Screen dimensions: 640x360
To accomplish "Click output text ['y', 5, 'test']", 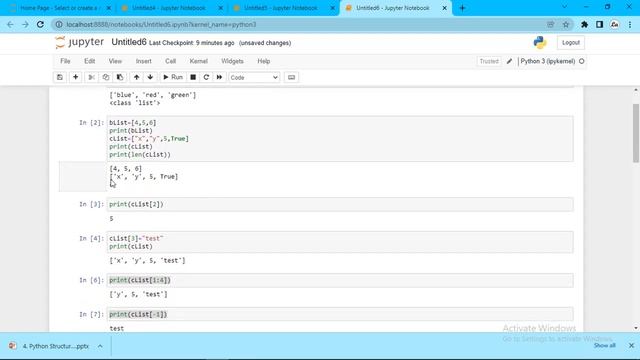I will click(x=138, y=294).
